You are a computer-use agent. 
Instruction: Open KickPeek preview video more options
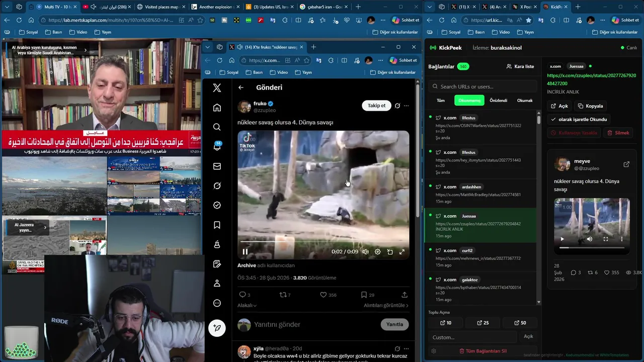622,239
